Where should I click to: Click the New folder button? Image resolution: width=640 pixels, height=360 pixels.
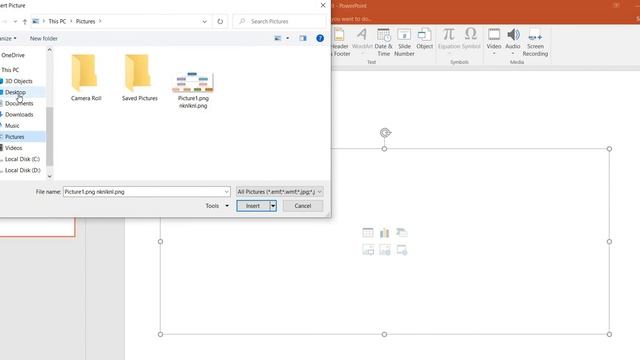tap(44, 38)
